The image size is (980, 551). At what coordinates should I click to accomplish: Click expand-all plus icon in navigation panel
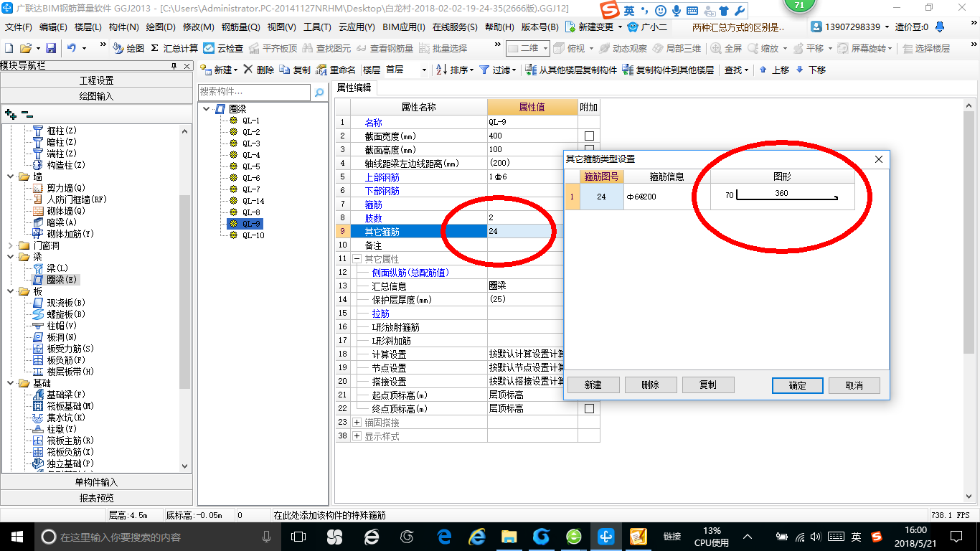pos(11,113)
